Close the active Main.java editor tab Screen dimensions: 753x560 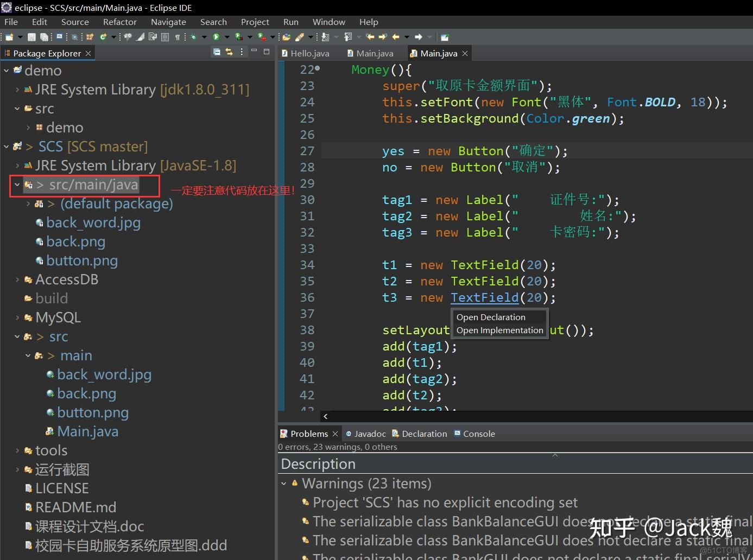click(x=465, y=53)
